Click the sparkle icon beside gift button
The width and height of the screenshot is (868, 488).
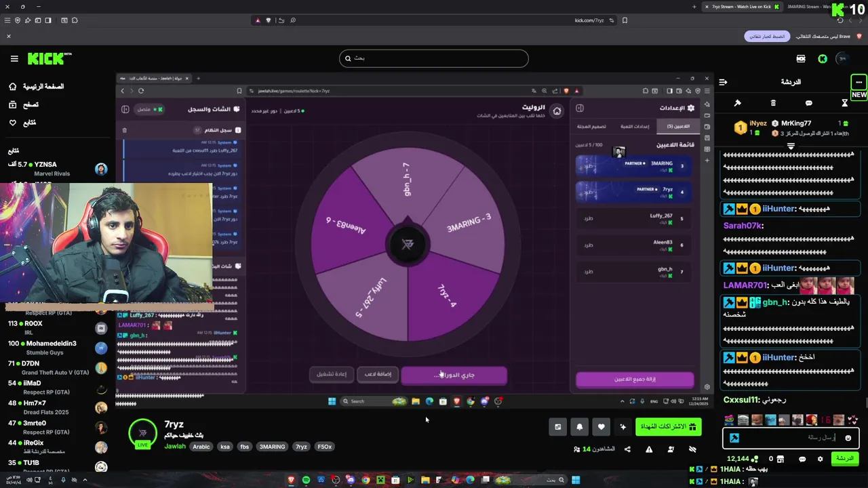point(623,427)
